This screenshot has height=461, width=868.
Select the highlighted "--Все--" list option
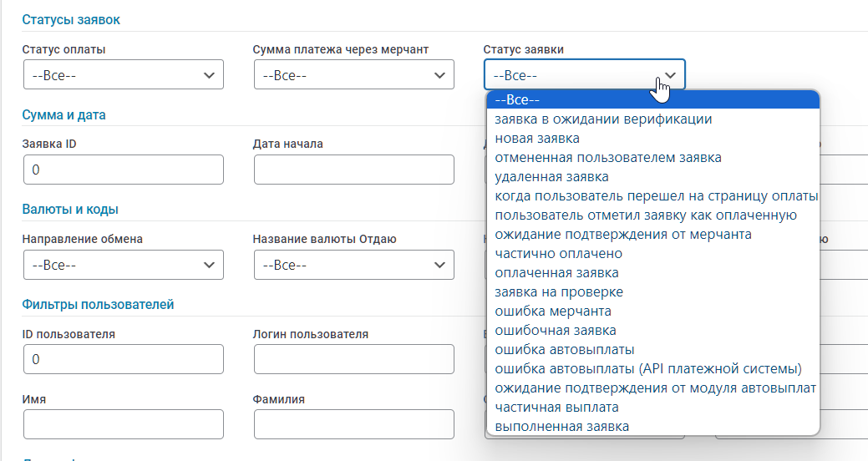(652, 99)
